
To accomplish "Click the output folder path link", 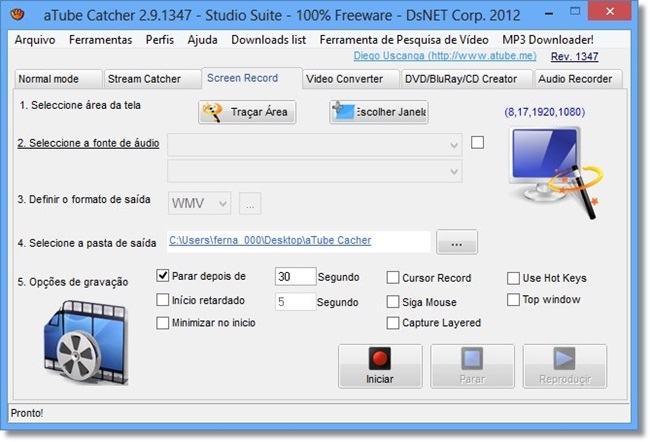I will coord(270,240).
